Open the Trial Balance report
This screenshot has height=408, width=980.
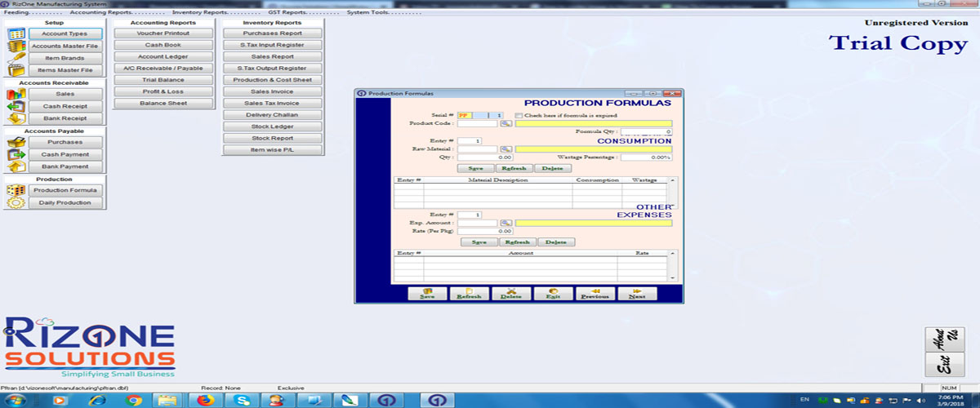click(163, 80)
